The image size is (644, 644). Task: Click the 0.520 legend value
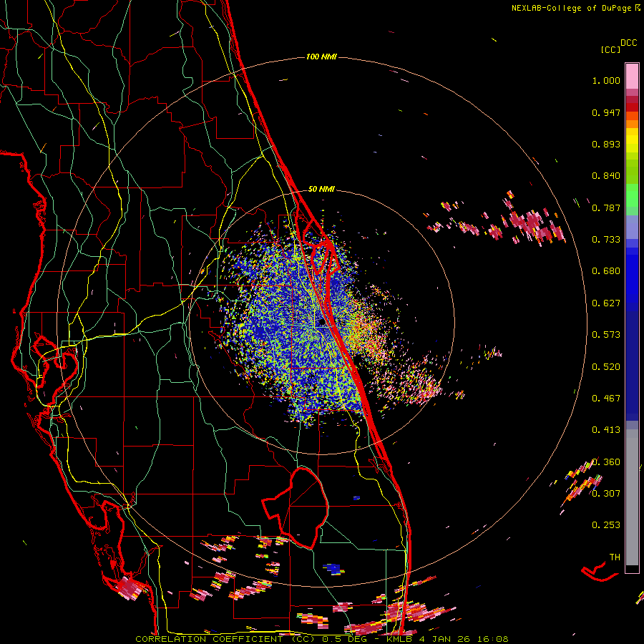click(x=606, y=367)
